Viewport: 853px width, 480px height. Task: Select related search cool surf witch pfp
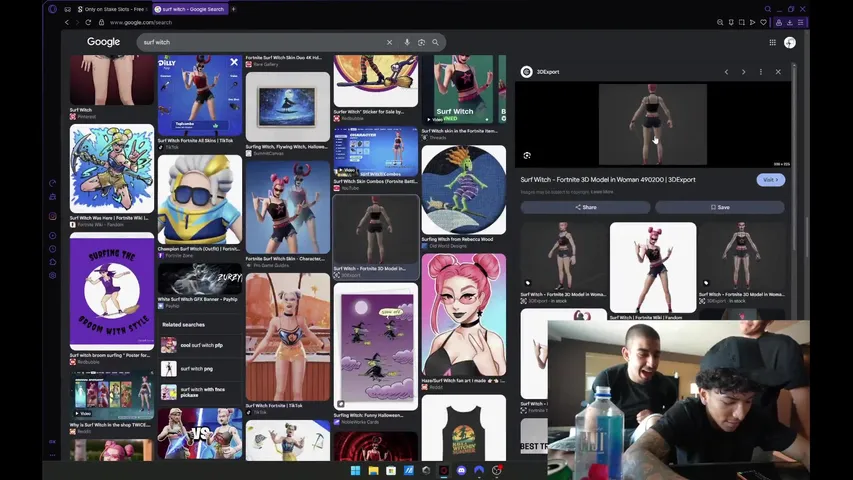click(x=199, y=345)
